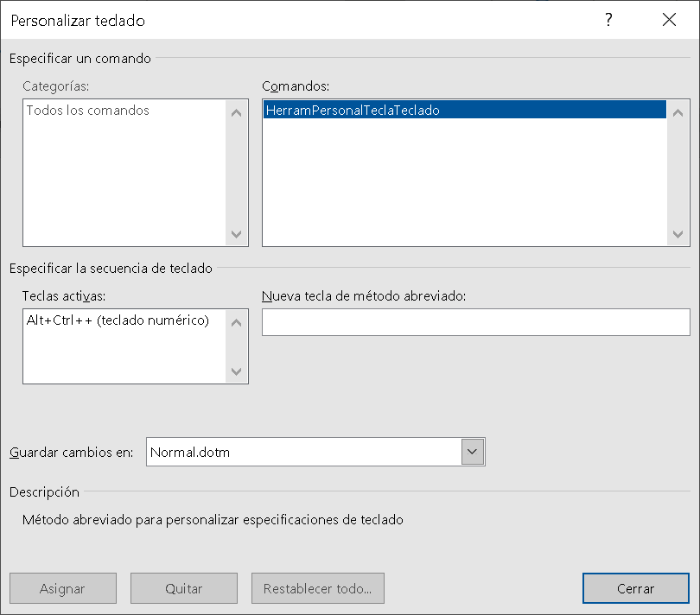
Task: Click the Nueva tecla de método abreviado field
Action: [476, 322]
